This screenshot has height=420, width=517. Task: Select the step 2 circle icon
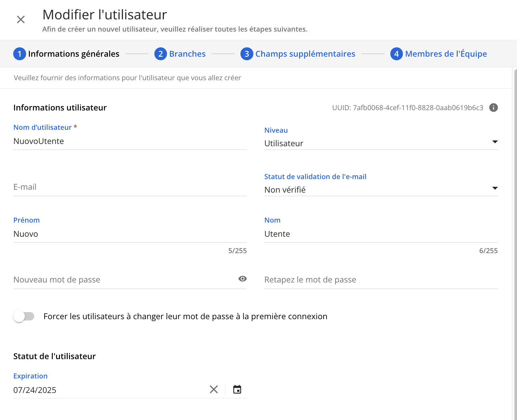click(x=161, y=54)
